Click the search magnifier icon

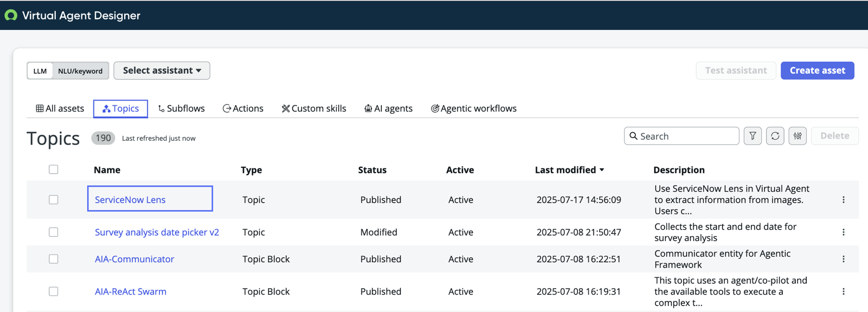[633, 136]
